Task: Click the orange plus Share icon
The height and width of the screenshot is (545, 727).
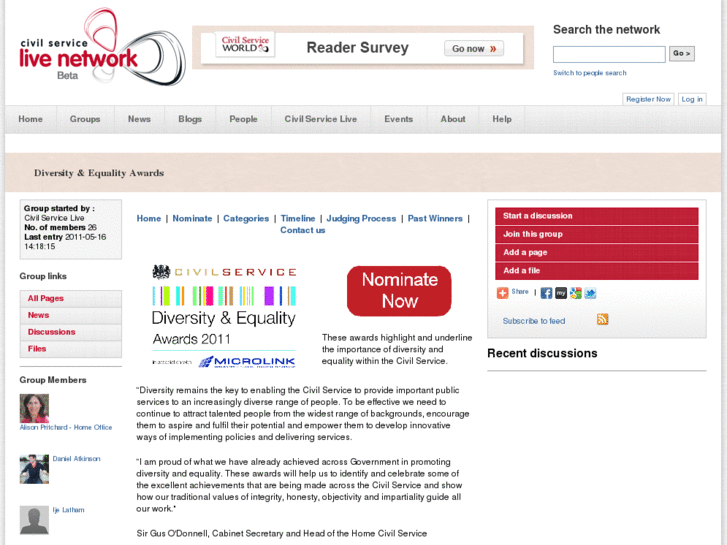Action: point(503,293)
